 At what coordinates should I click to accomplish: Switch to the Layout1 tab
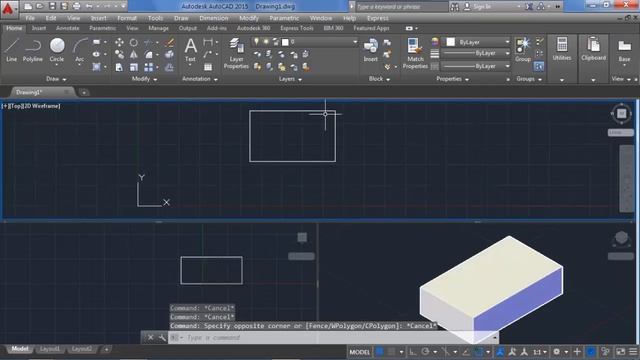(x=50, y=349)
